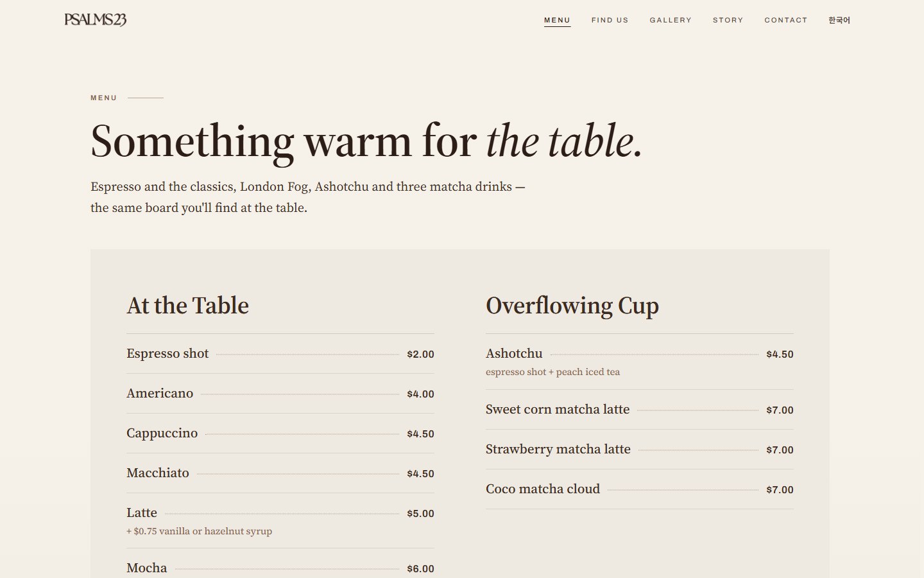Open the Menu nav link

pos(557,20)
